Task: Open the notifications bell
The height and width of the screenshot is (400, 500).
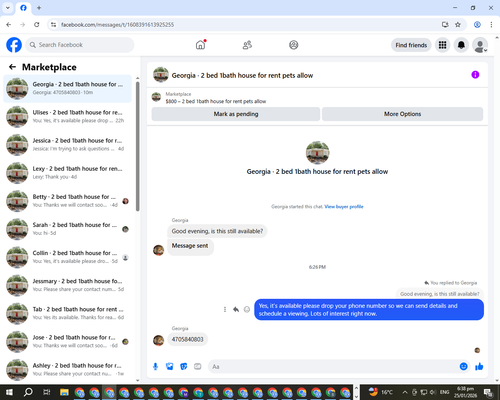Action: (461, 45)
